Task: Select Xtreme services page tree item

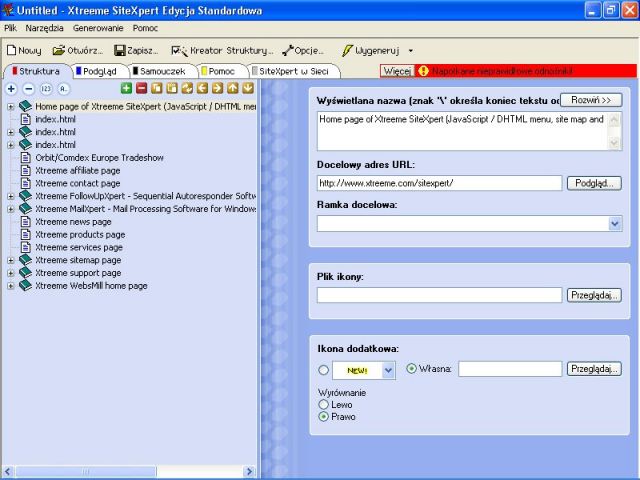Action: (79, 247)
